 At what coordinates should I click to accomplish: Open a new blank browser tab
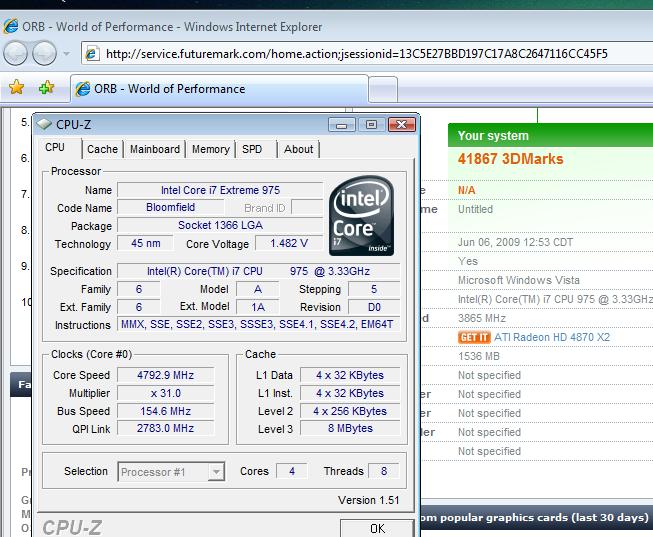tap(383, 89)
